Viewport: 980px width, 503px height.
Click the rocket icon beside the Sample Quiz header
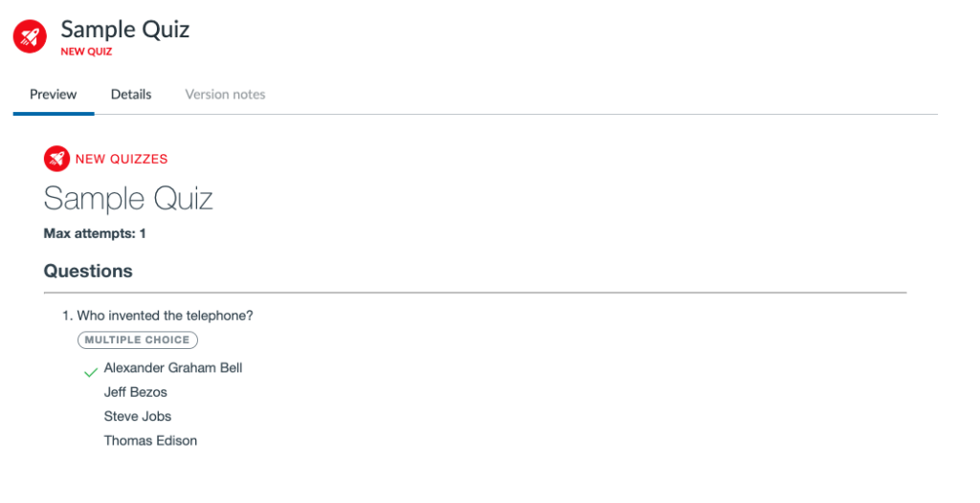(x=30, y=36)
